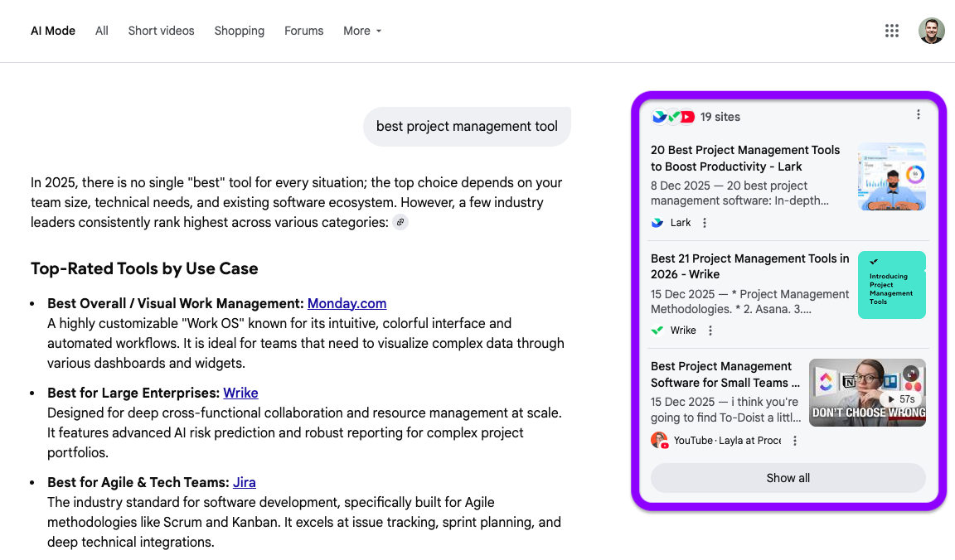Switch to the Short videos tab
955x560 pixels.
point(161,31)
